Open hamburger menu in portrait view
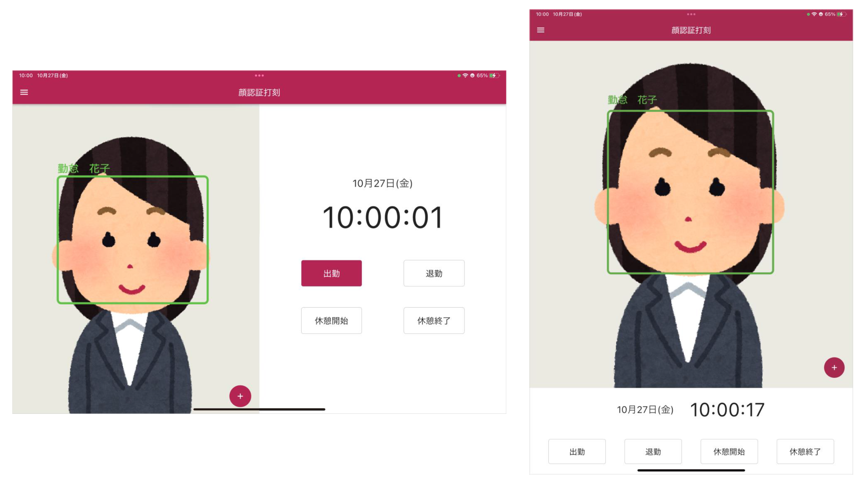 coord(541,30)
